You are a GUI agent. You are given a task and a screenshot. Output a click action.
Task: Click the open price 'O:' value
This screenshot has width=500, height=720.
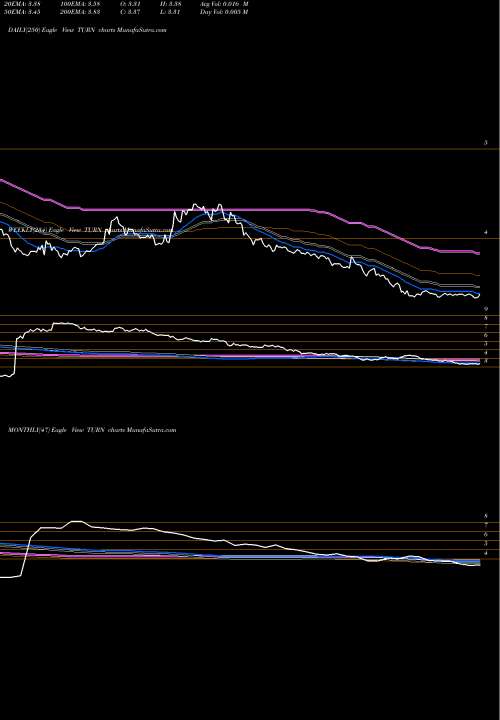tap(130, 4)
